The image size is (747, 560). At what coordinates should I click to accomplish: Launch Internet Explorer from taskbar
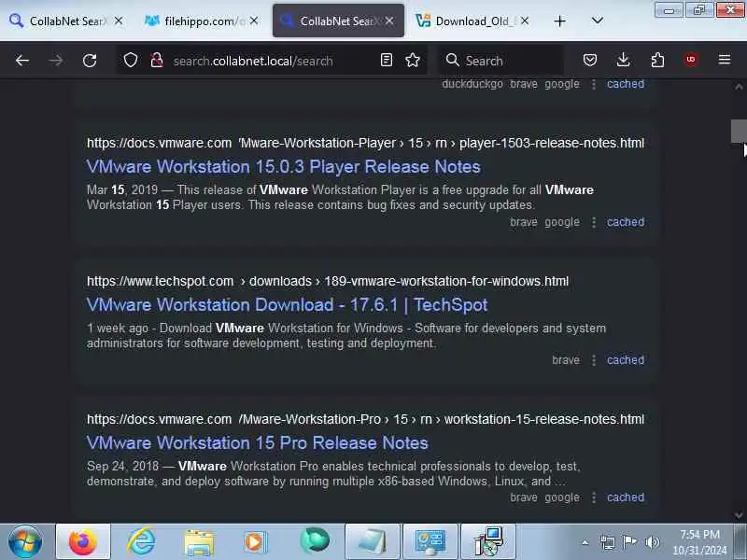pos(141,541)
